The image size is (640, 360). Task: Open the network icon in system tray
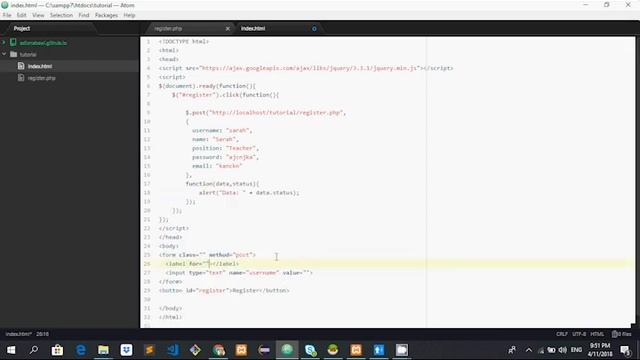pyautogui.click(x=541, y=350)
